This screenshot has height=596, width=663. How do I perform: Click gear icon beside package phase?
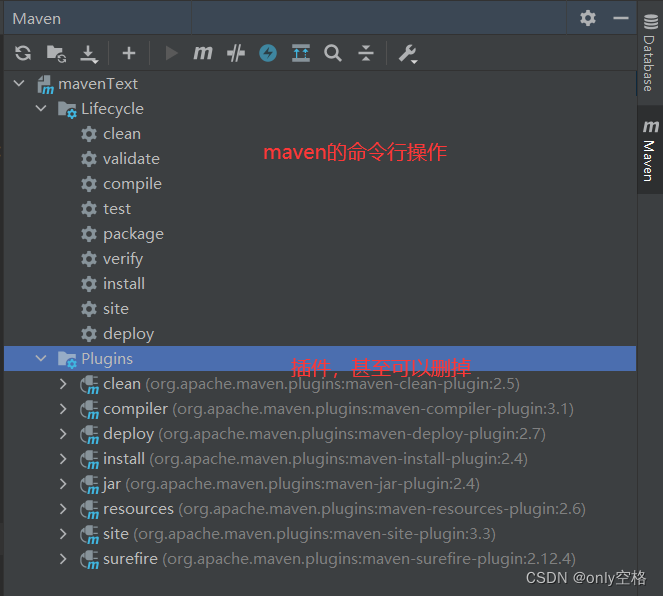coord(89,234)
